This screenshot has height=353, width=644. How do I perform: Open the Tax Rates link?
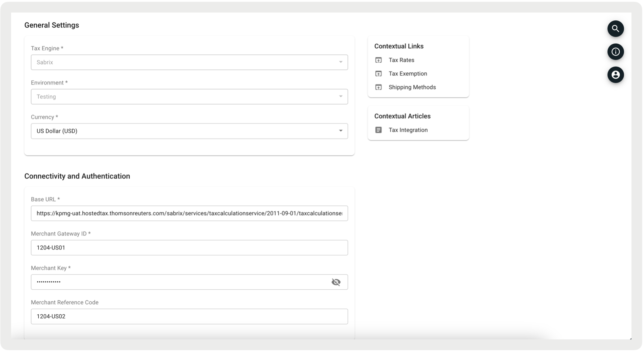[x=401, y=60]
